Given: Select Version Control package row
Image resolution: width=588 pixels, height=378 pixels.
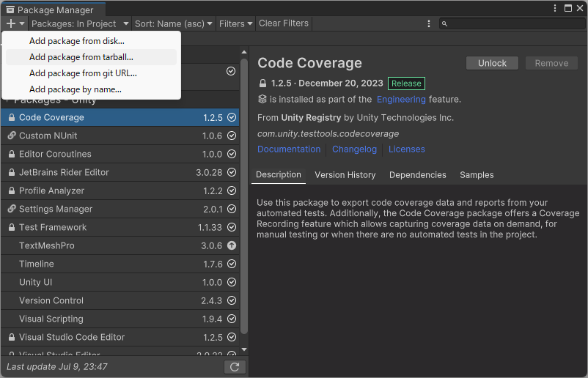Looking at the screenshot, I should [x=120, y=300].
